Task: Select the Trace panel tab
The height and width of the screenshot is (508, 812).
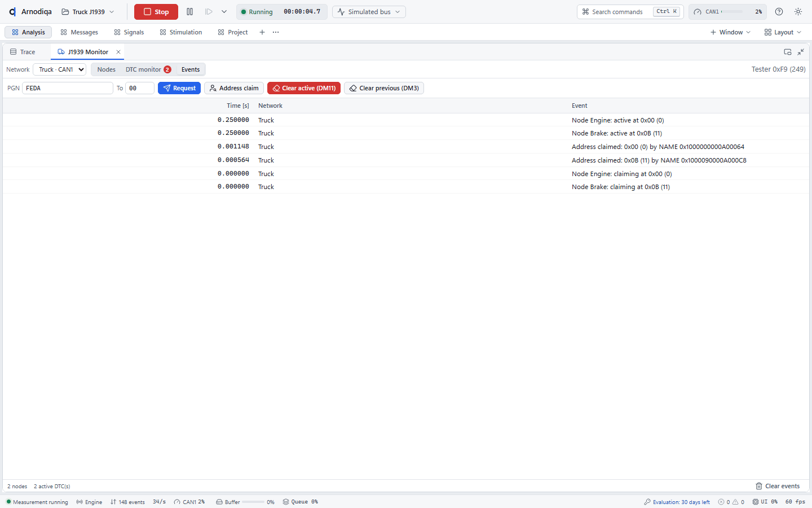Action: click(23, 52)
